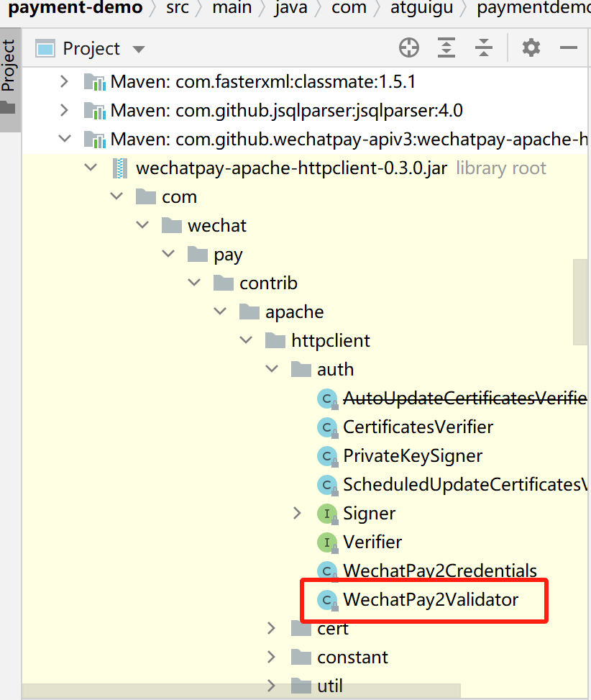Collapse the wechat package folder
The width and height of the screenshot is (591, 700).
143,225
